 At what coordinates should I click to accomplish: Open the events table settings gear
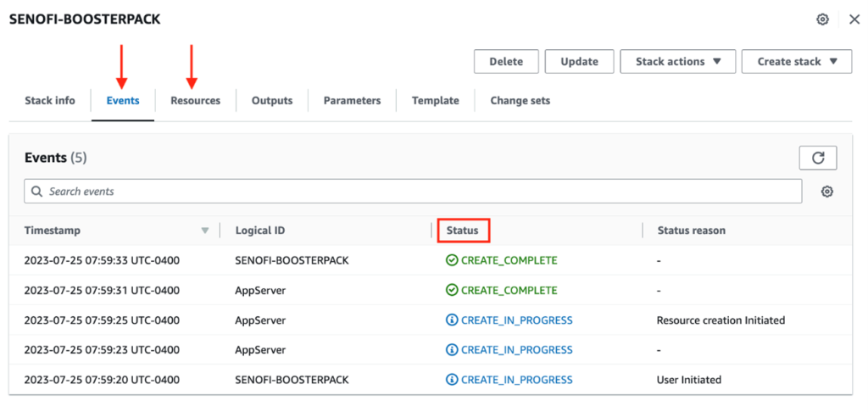click(x=826, y=192)
